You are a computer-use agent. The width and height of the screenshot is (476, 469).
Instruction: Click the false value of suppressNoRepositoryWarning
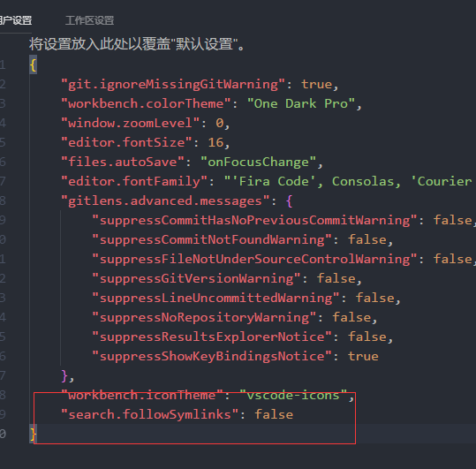coord(351,317)
